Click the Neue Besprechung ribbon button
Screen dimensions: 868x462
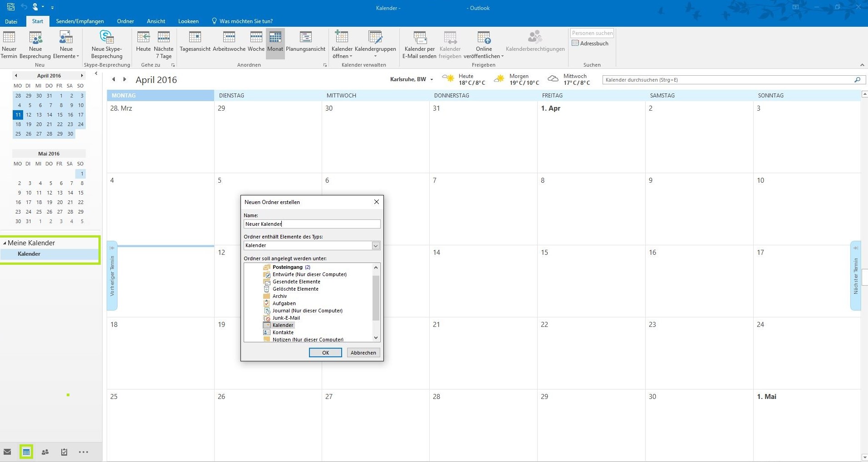(x=35, y=44)
